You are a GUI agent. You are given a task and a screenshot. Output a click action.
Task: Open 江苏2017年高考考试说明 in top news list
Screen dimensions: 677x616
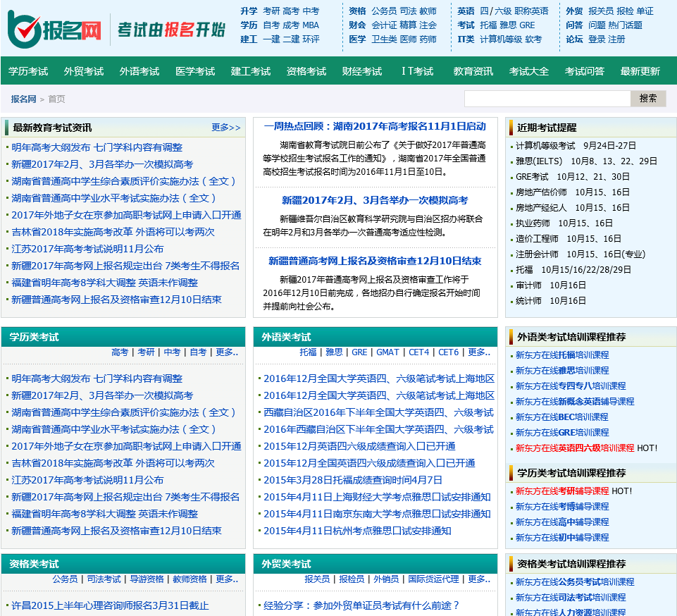[87, 250]
